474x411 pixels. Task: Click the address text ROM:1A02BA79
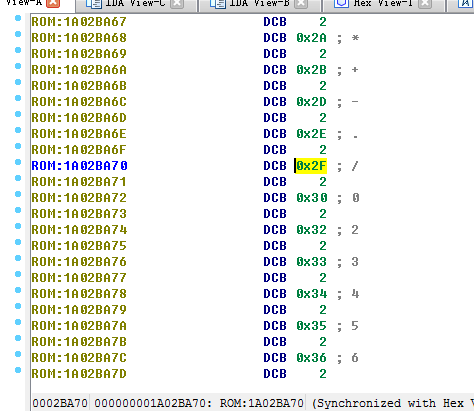(79, 310)
